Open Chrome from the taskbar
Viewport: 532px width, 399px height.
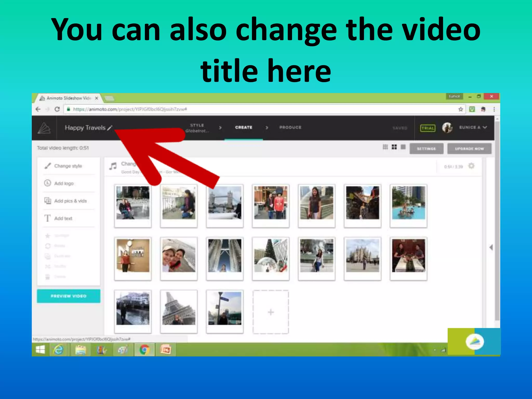[x=144, y=350]
